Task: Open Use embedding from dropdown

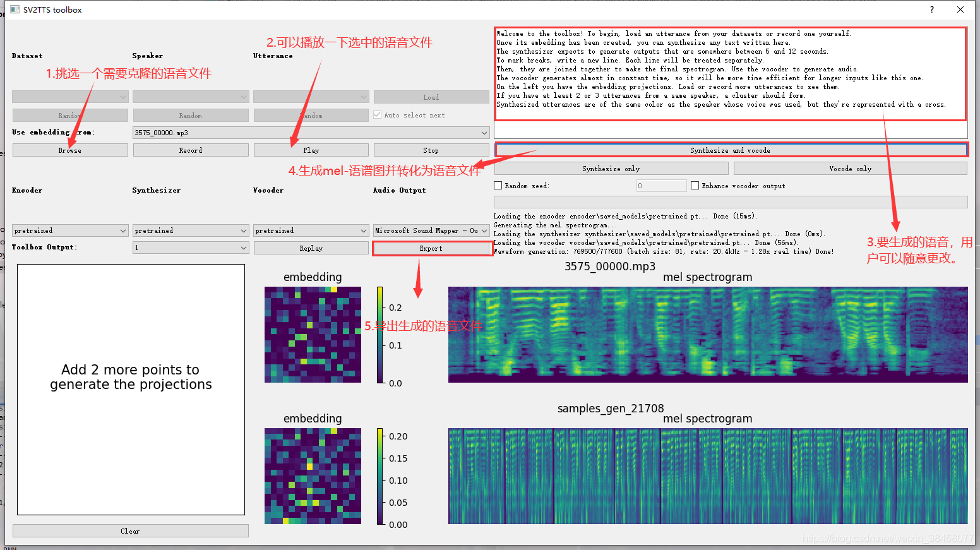Action: [311, 133]
